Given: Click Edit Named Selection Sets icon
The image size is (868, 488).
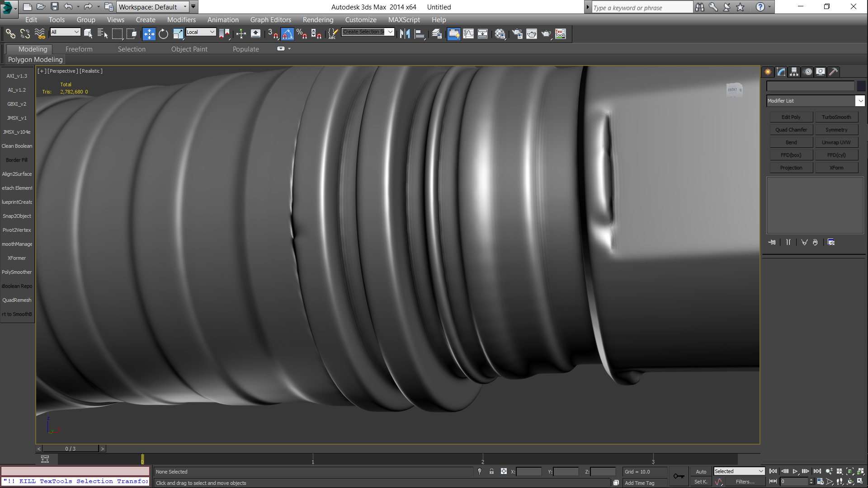Looking at the screenshot, I should tap(333, 34).
